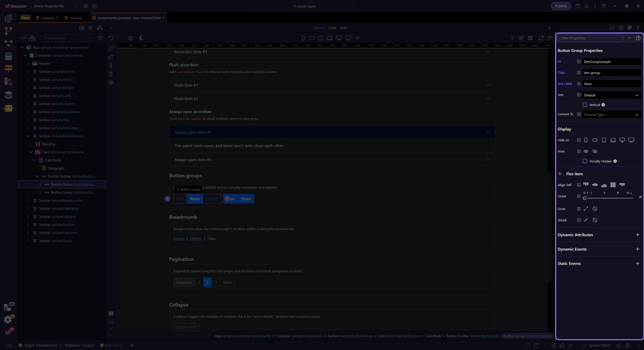Viewport: 644px width, 350px height.
Task: Click the undo arrow icon
Action: coord(111,38)
